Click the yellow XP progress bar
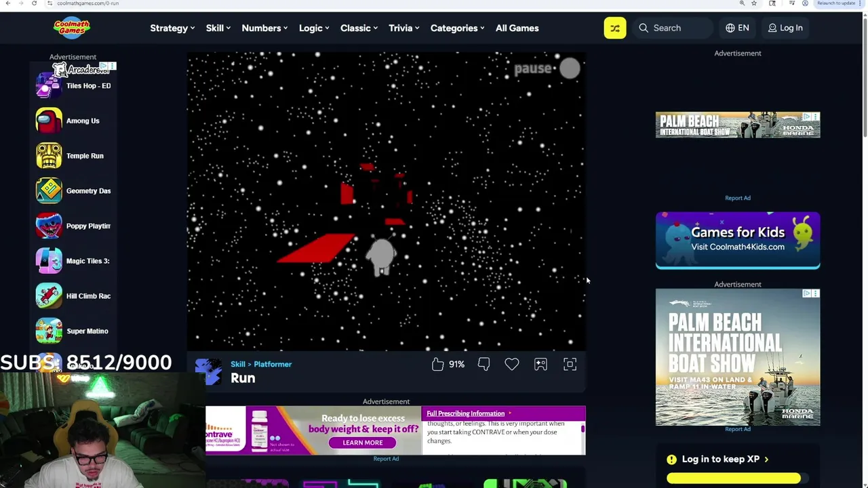 click(x=734, y=479)
